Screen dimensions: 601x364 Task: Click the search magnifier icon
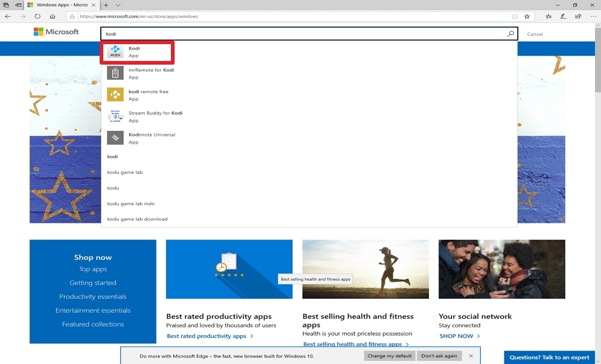pos(510,34)
